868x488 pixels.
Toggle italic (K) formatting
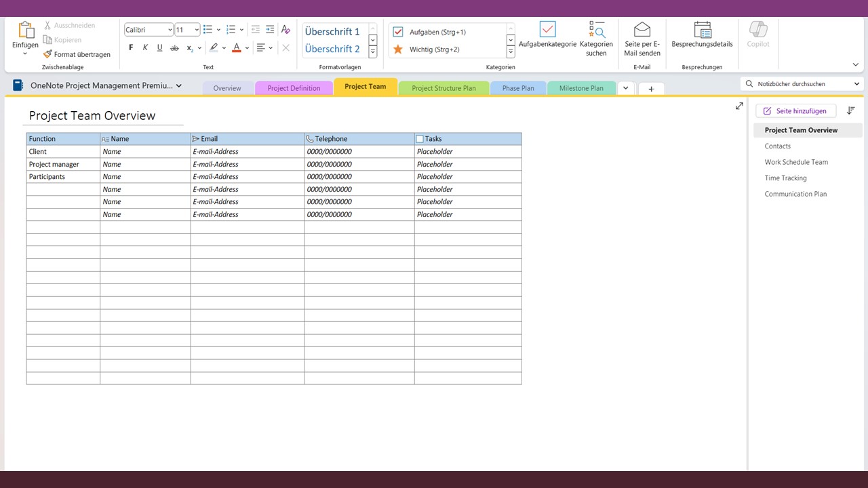[x=145, y=47]
